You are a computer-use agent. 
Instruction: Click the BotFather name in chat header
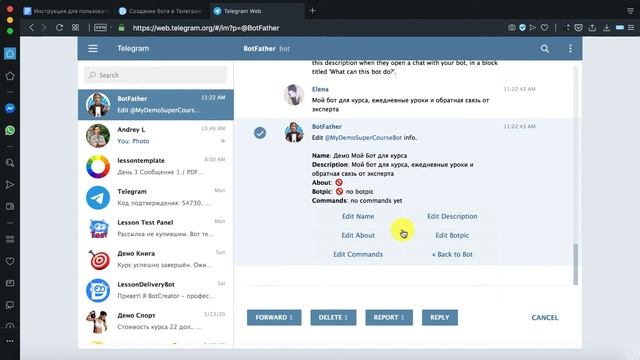point(259,49)
